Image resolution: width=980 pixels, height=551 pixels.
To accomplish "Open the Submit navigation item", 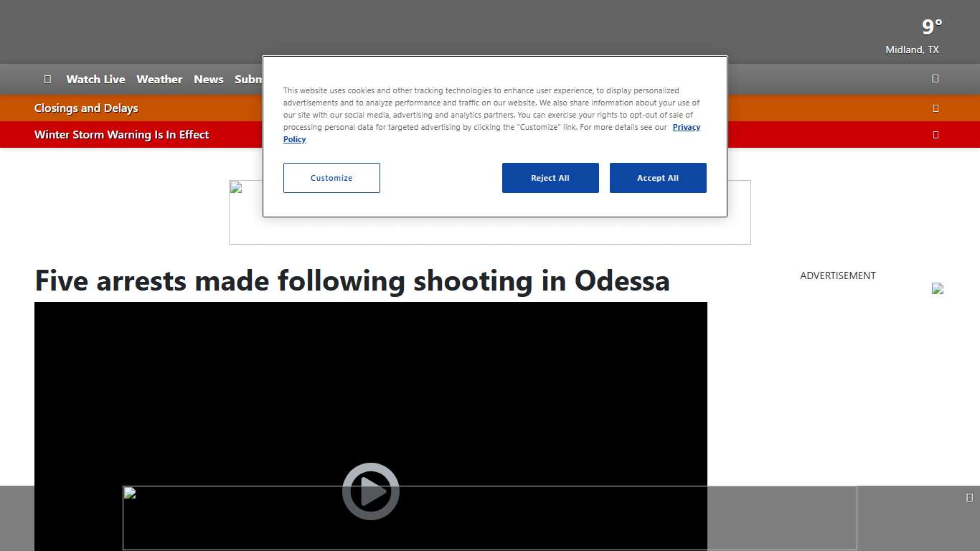I will (x=250, y=79).
